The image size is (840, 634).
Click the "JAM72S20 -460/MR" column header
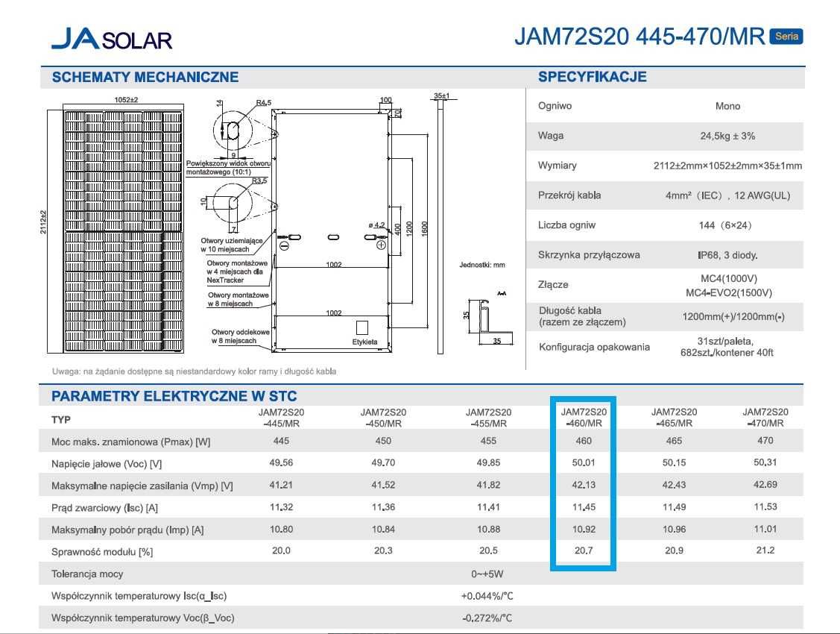[x=584, y=418]
